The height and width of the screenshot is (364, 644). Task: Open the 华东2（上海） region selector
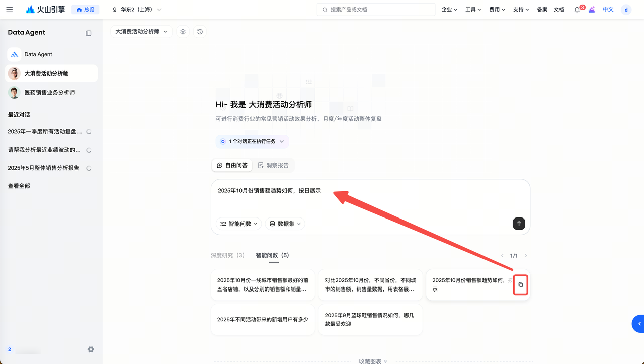(x=136, y=10)
